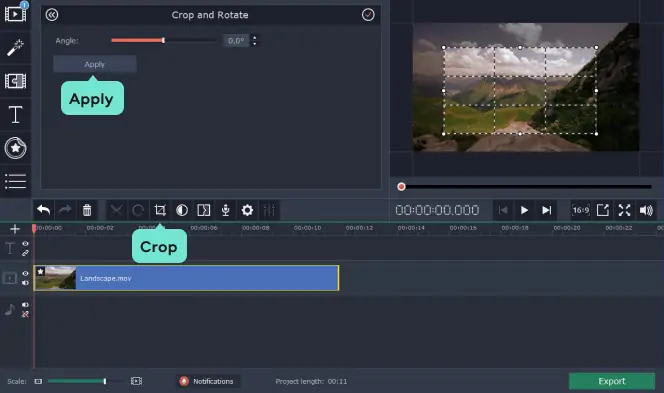Toggle visibility of the video track
This screenshot has height=393, width=664.
25,274
